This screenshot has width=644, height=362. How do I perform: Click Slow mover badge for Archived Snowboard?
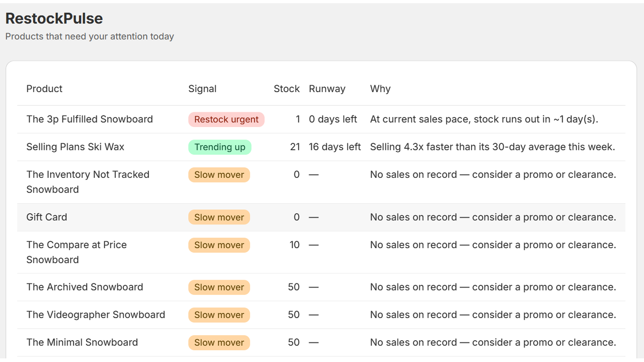[219, 288]
